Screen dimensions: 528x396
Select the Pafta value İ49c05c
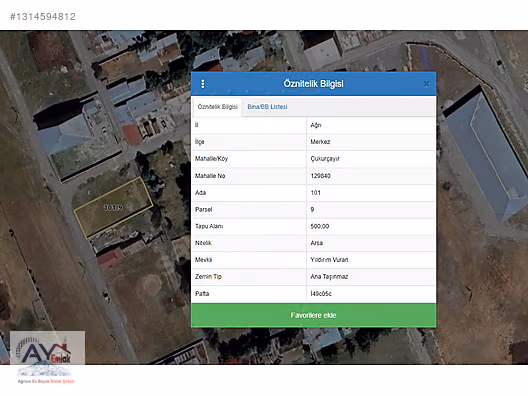tap(321, 294)
